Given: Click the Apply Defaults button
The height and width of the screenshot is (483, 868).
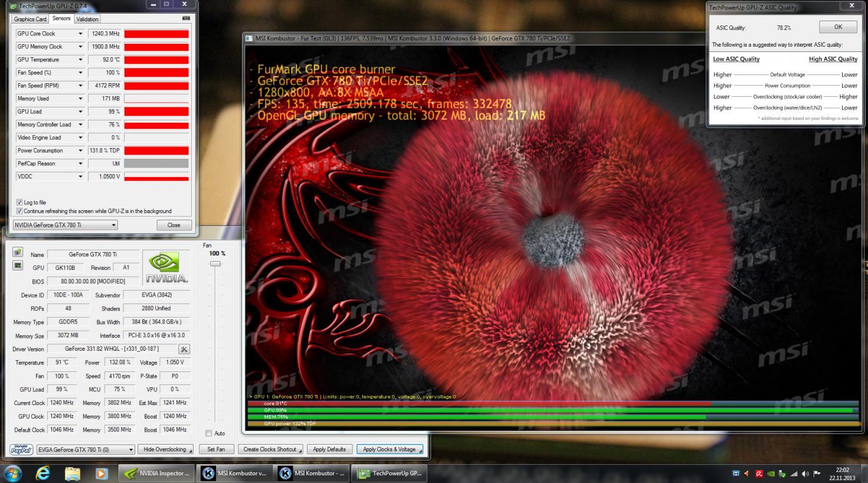Looking at the screenshot, I should click(x=329, y=449).
